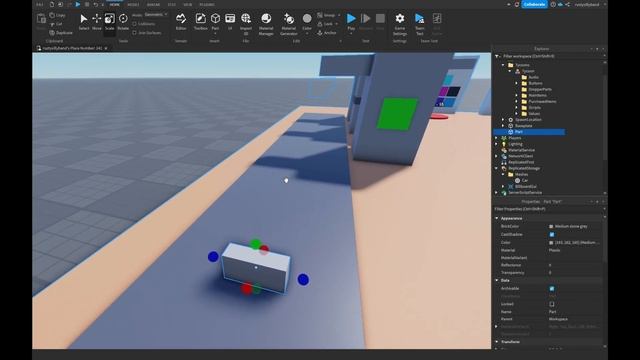640x360 pixels.
Task: Open the Material Generator
Action: pyautogui.click(x=289, y=24)
